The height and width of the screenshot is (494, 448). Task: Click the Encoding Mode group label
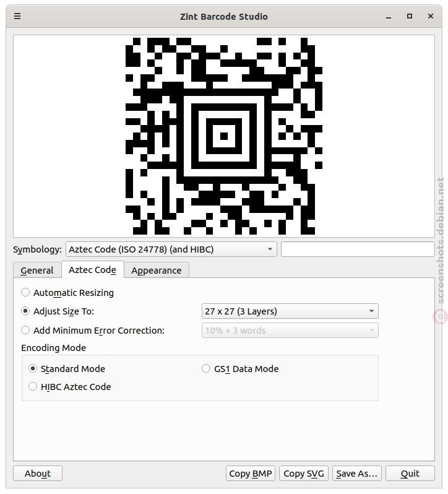pos(53,348)
